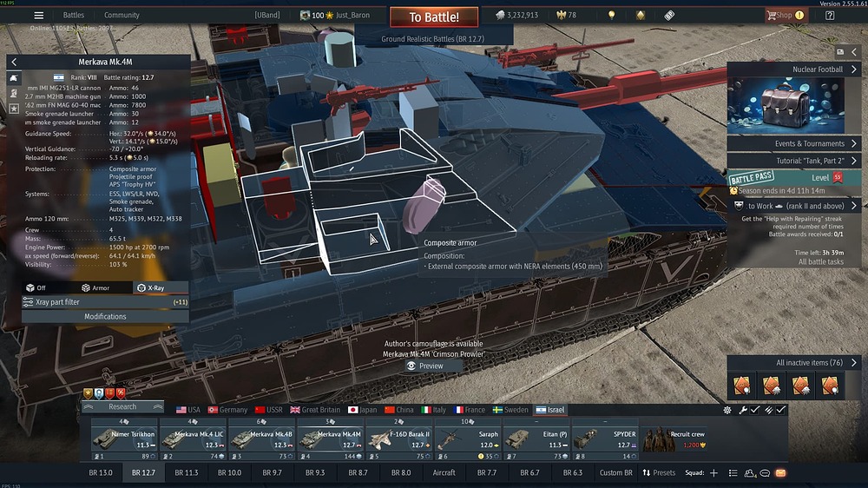Switch to X-Ray view mode
The width and height of the screenshot is (868, 488).
pos(161,288)
